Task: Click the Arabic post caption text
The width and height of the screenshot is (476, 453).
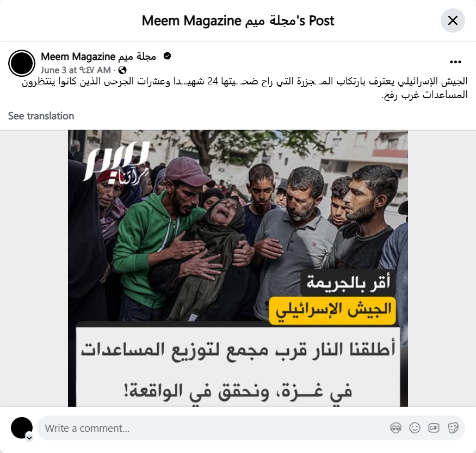Action: (244, 88)
